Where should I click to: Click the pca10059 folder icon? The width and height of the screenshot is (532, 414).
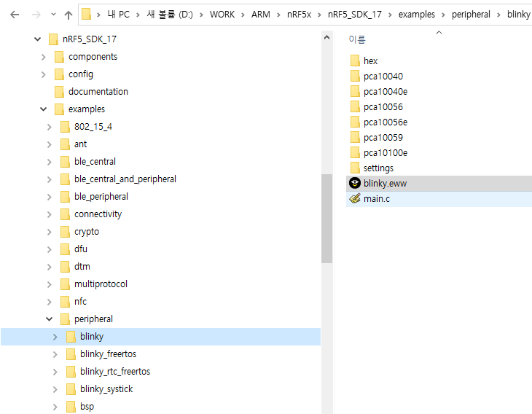(355, 137)
